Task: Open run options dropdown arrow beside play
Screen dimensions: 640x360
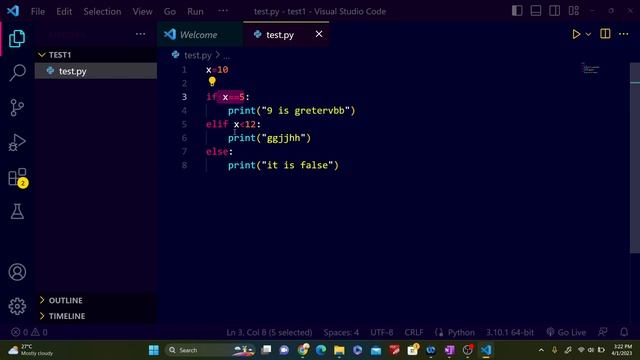Action: click(588, 34)
